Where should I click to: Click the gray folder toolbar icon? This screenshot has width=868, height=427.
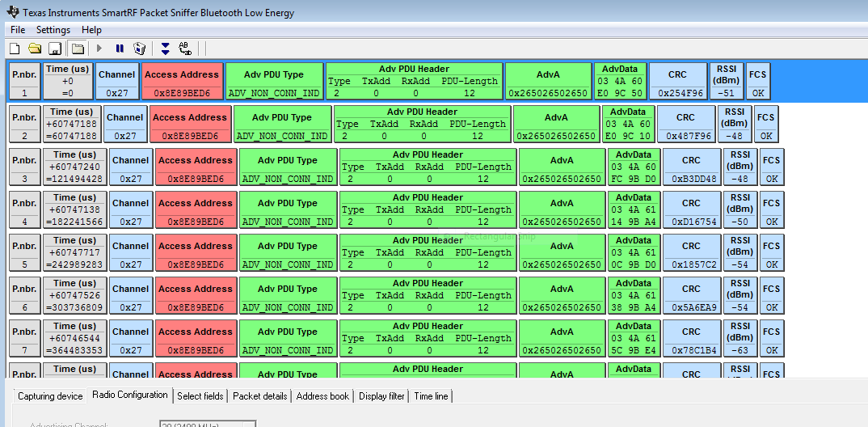(x=78, y=49)
